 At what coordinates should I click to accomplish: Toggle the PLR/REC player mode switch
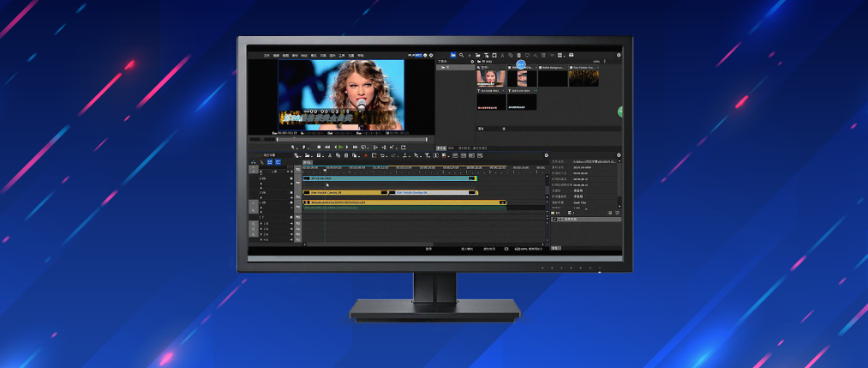(x=416, y=56)
